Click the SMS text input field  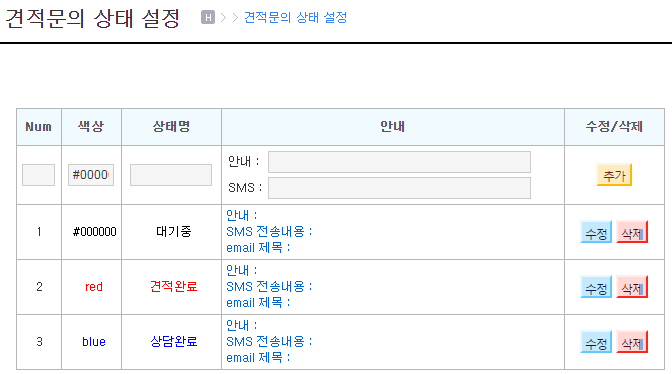click(399, 188)
